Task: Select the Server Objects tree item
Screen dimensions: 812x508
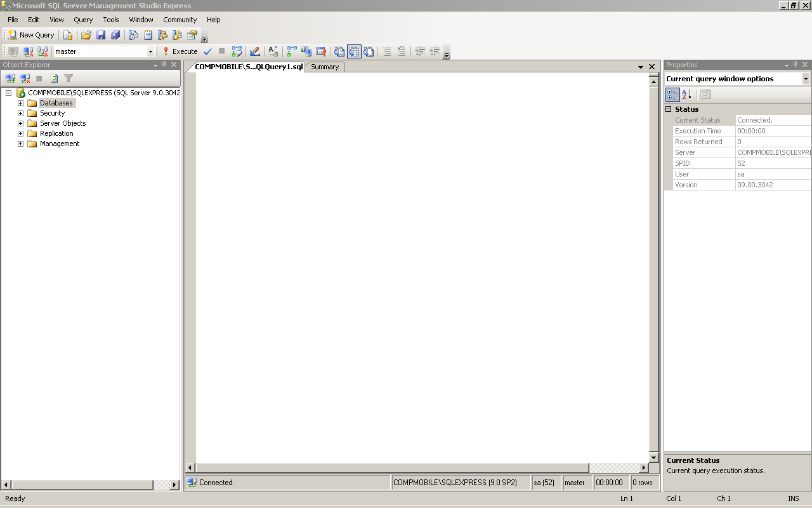Action: (63, 123)
